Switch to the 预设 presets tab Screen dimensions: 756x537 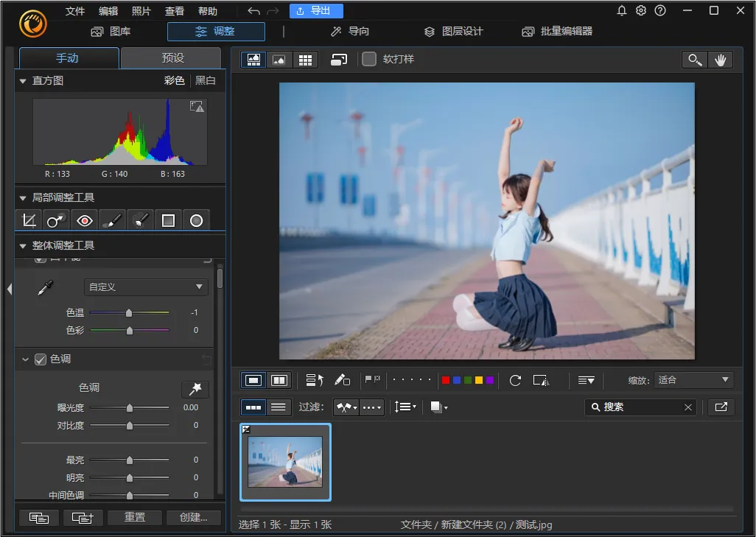pyautogui.click(x=172, y=58)
